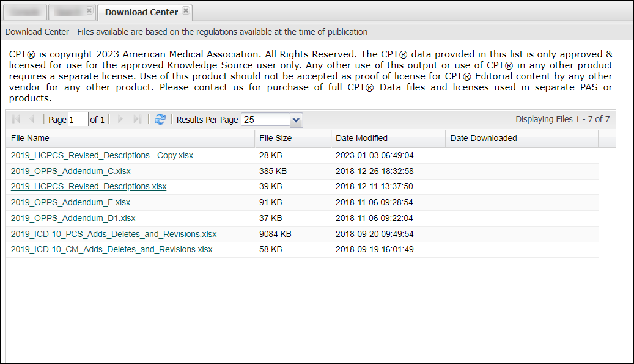Click the page number input box

[x=78, y=120]
